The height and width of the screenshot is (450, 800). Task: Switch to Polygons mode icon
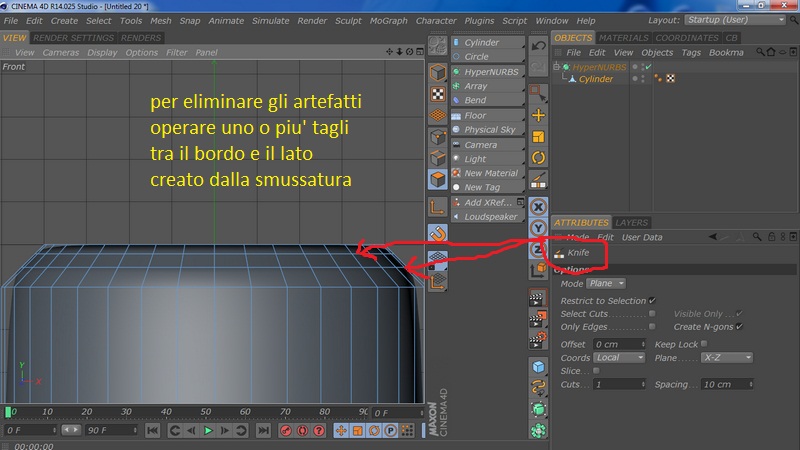pos(438,180)
